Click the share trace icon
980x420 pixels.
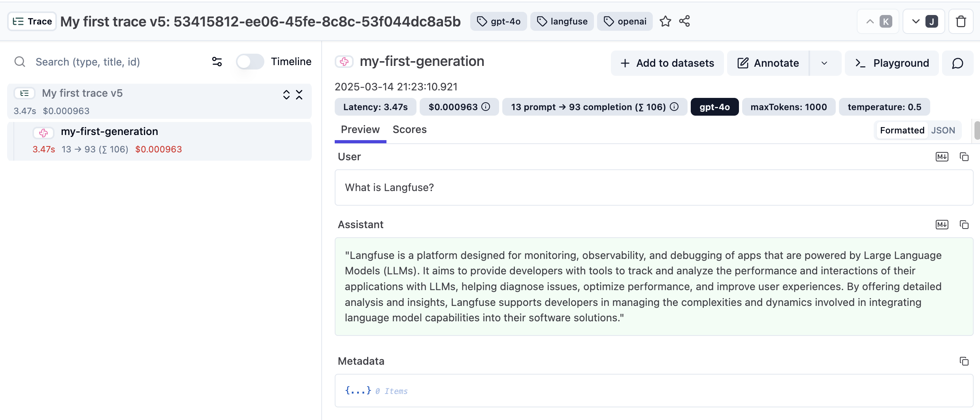pos(684,21)
